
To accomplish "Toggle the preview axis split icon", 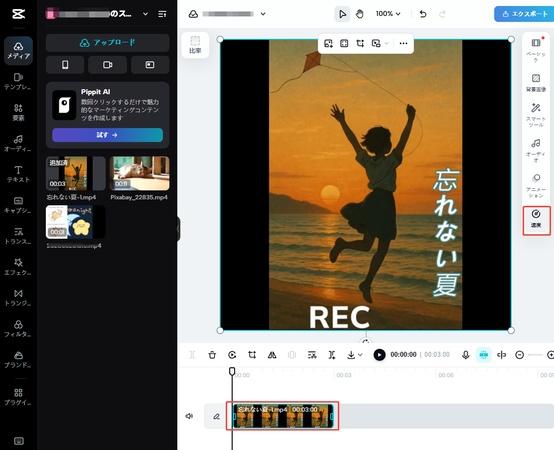I will [x=502, y=355].
